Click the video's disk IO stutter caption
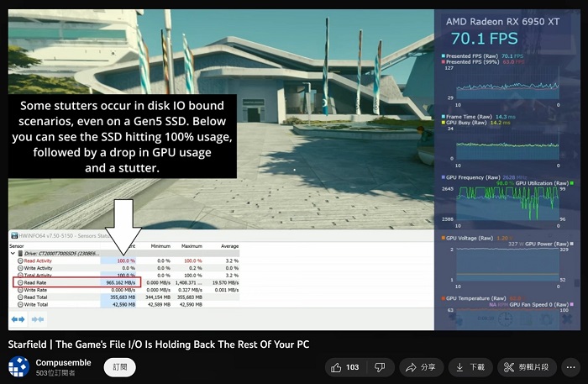Image resolution: width=588 pixels, height=384 pixels. pyautogui.click(x=123, y=136)
